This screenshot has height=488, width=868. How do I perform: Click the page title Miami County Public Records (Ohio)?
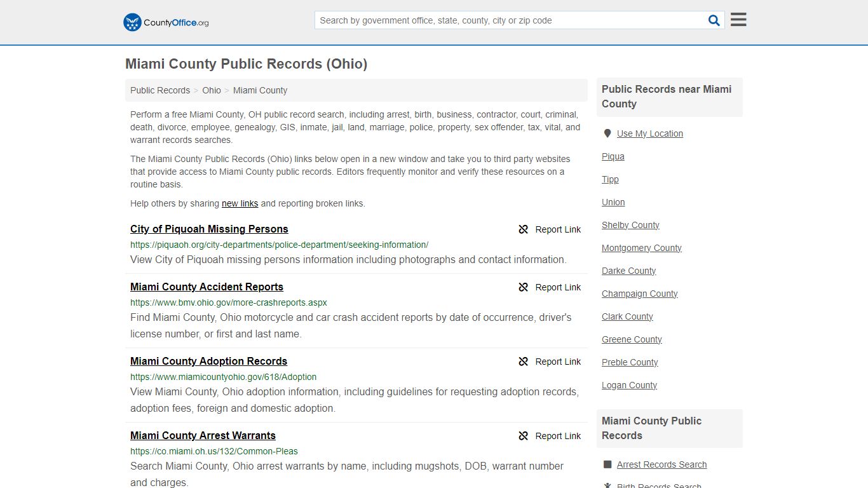pyautogui.click(x=246, y=64)
